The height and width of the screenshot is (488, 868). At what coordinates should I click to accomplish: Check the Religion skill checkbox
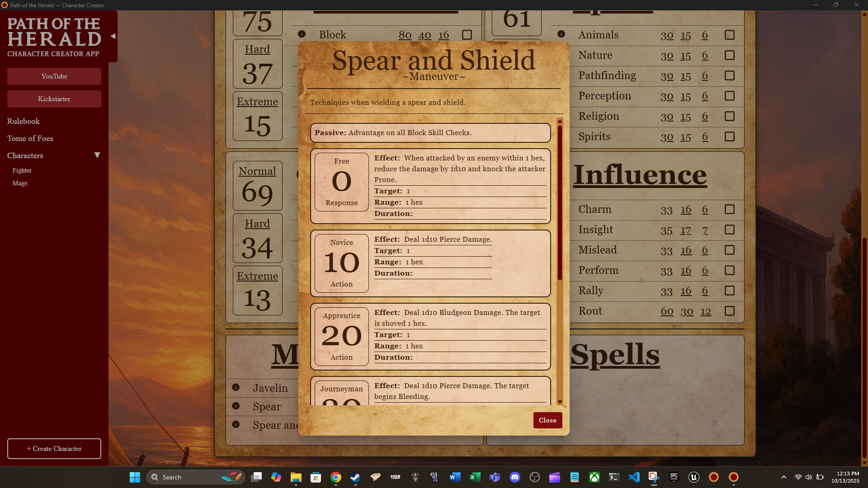729,116
